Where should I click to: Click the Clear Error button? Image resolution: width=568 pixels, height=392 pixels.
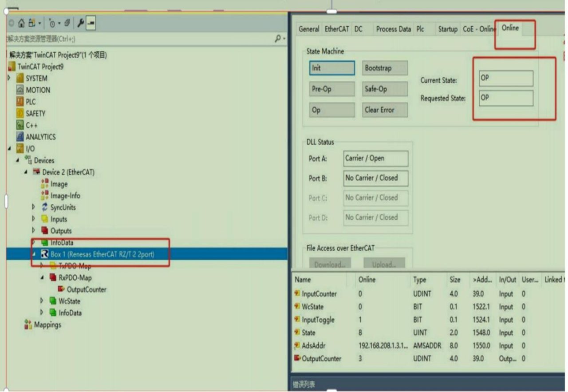(385, 110)
